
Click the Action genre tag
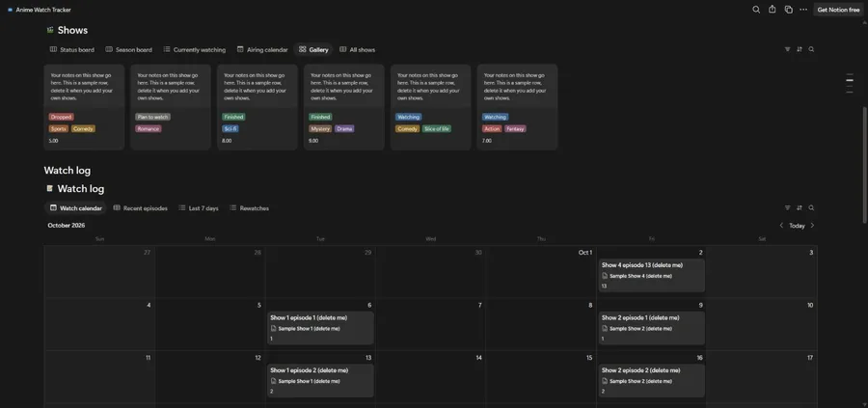492,128
